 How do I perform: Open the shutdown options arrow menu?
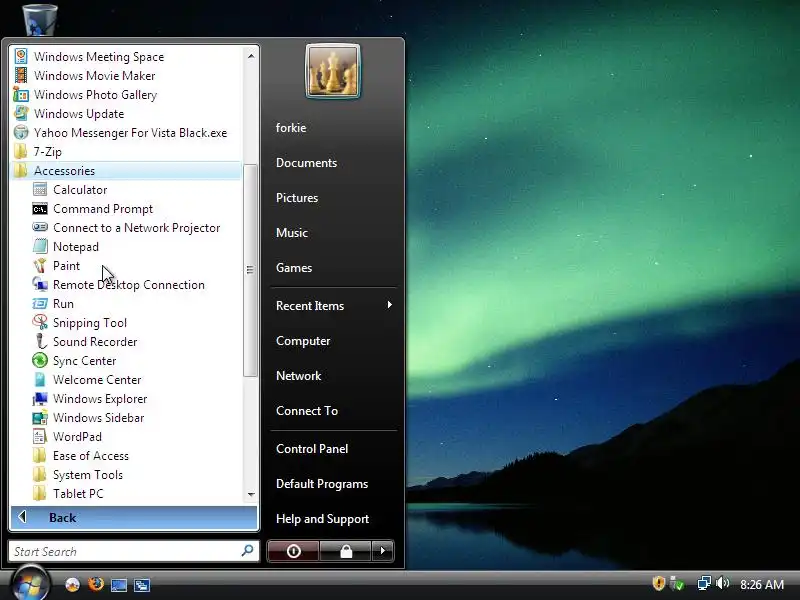(383, 551)
